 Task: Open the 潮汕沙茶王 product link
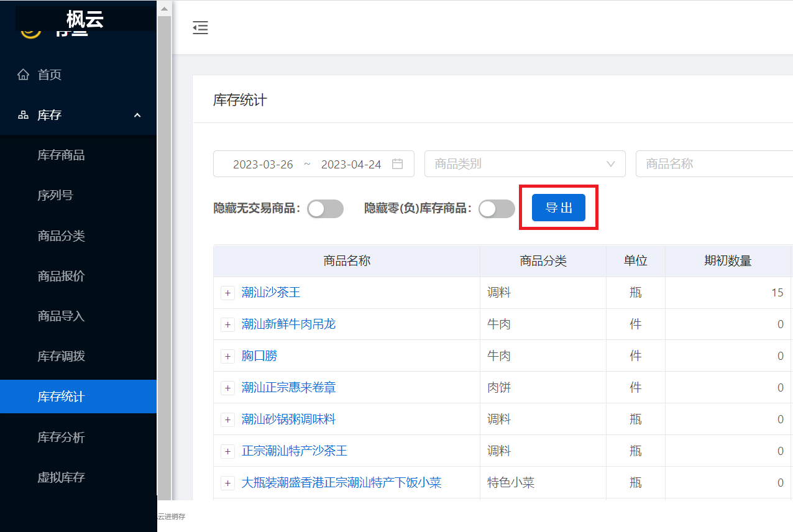(x=271, y=293)
